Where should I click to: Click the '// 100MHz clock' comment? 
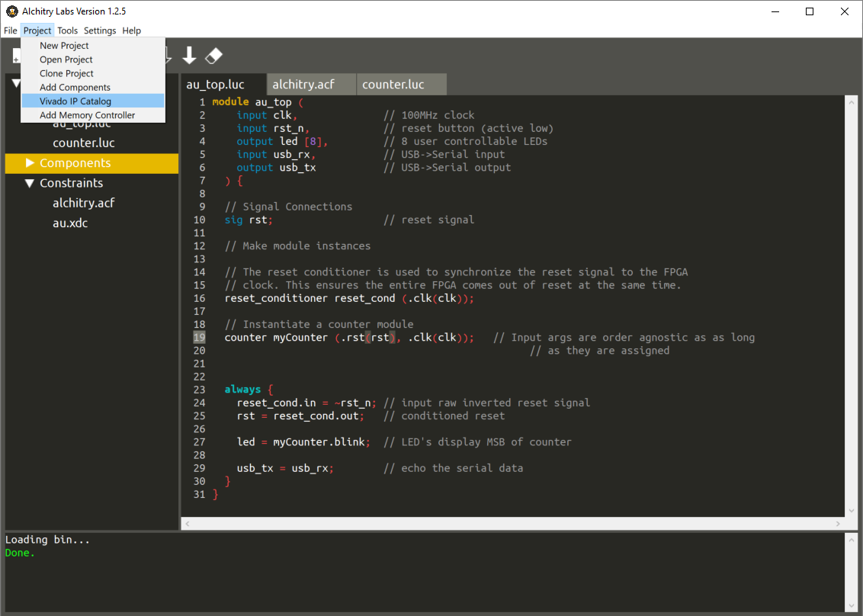click(429, 115)
